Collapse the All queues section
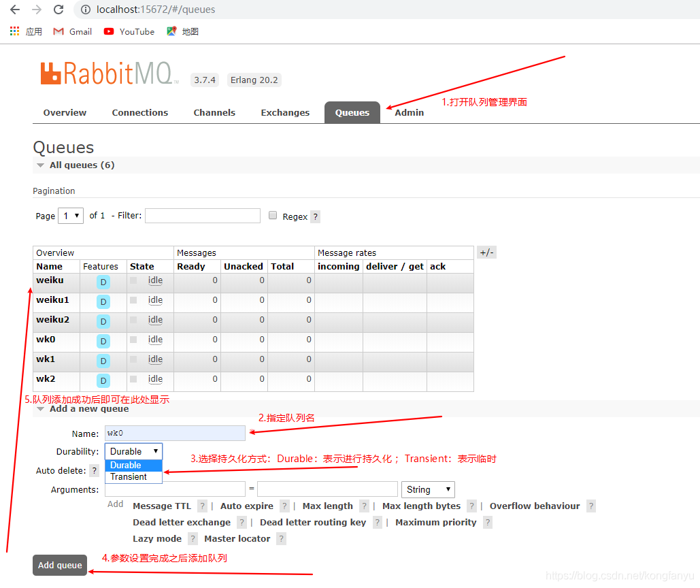 pyautogui.click(x=41, y=165)
